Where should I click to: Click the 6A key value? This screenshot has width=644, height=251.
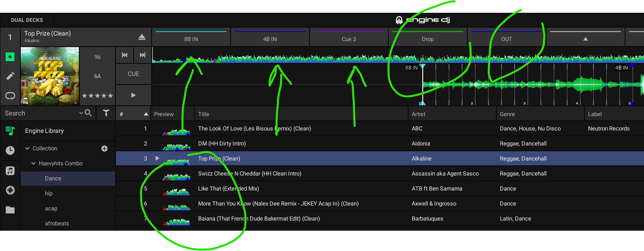[97, 76]
